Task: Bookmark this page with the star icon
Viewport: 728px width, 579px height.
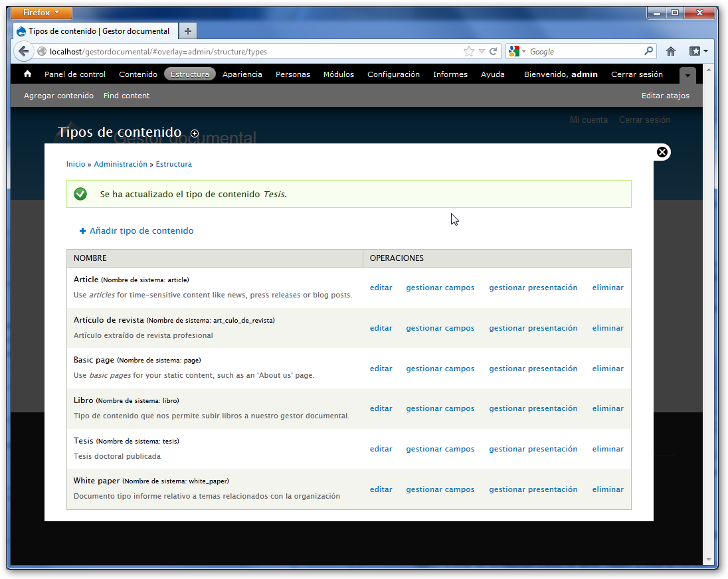Action: tap(469, 51)
